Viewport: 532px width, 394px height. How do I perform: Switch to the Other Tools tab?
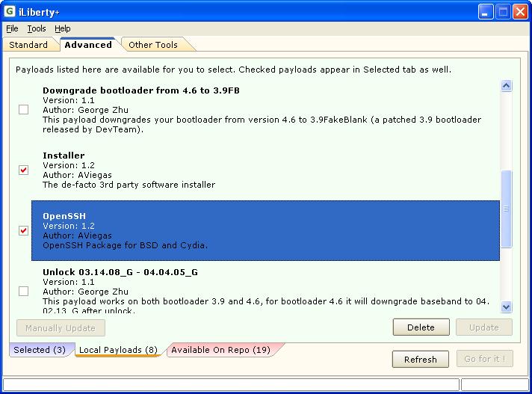point(153,45)
